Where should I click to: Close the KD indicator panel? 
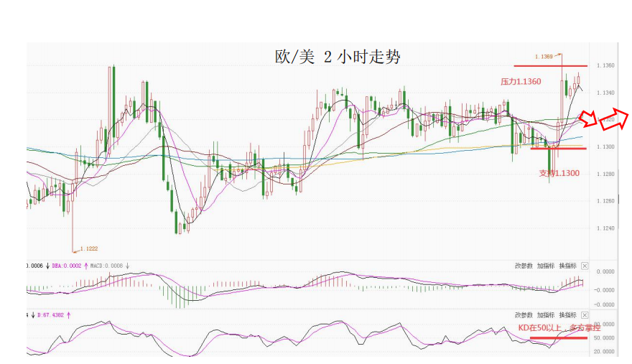tap(585, 315)
